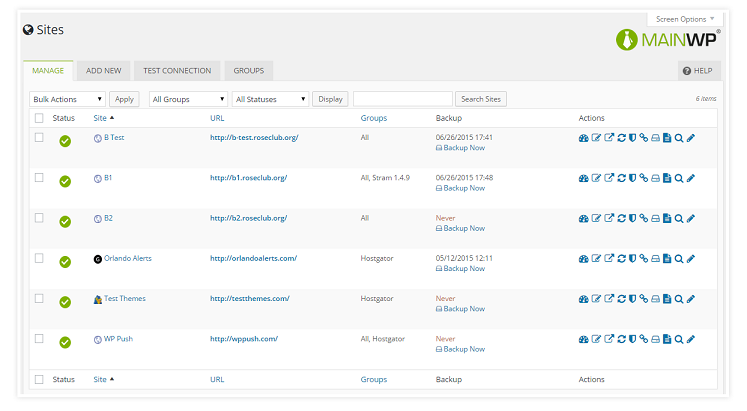
Task: Open the dashboard icon for Test Themes
Action: click(x=584, y=299)
